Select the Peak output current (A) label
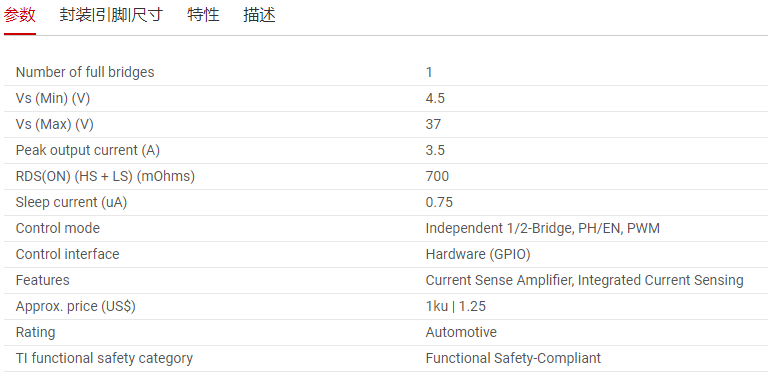The image size is (768, 378). coord(88,150)
